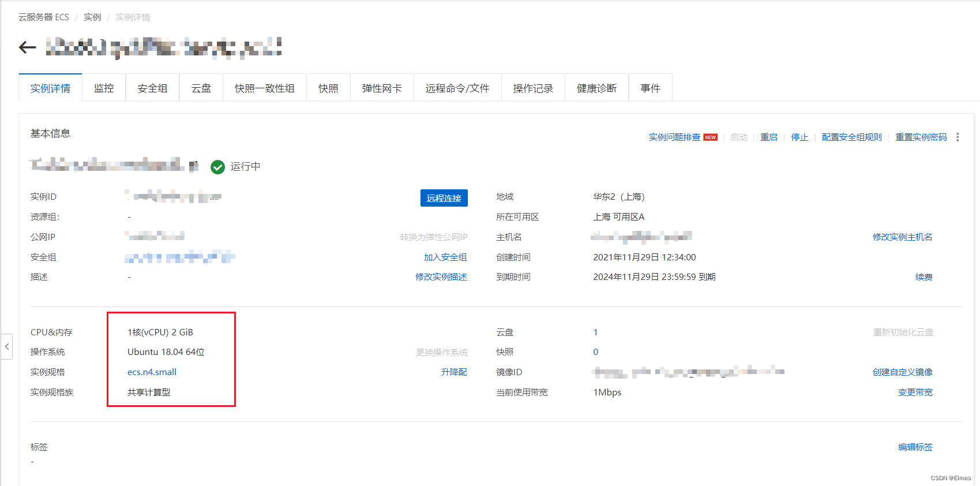Select the text 上海 可用区A

click(x=619, y=217)
